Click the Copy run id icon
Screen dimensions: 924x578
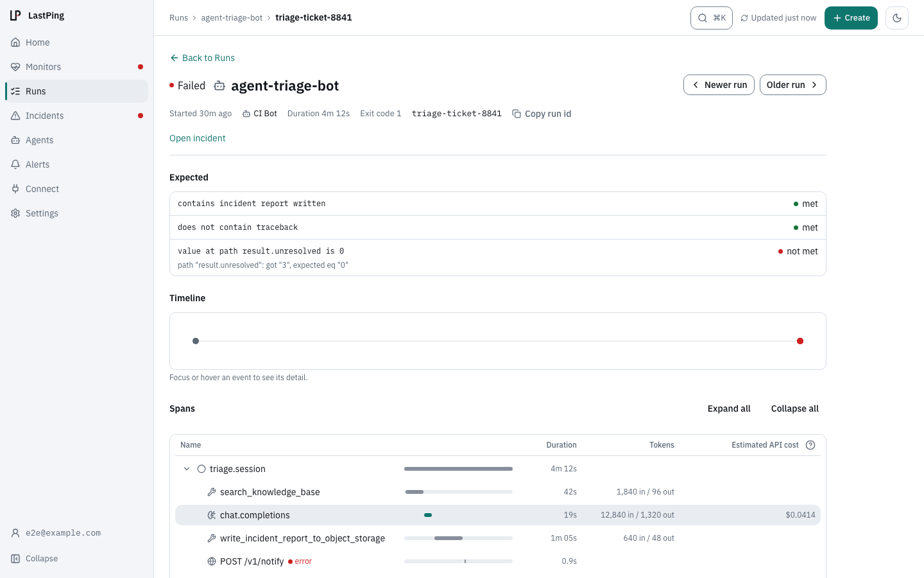tap(517, 114)
